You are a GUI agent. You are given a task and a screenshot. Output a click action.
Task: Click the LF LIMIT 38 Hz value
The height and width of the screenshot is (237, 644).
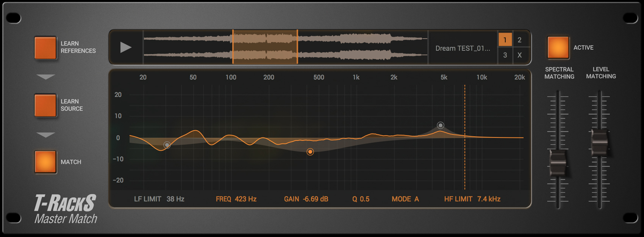tap(175, 199)
